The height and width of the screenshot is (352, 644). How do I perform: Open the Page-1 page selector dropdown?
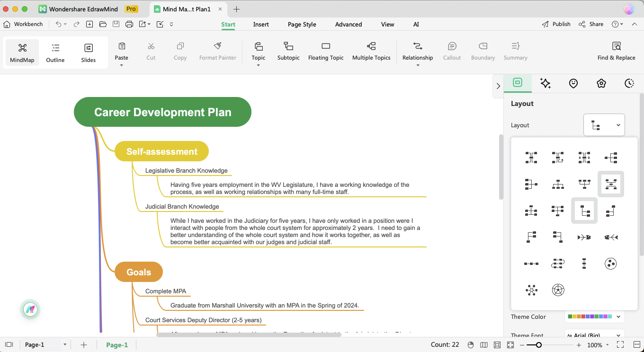[46, 345]
